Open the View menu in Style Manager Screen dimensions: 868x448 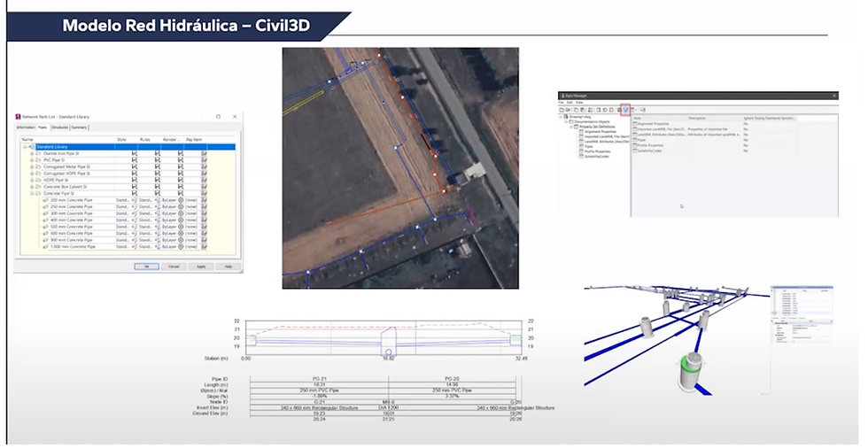(x=579, y=103)
